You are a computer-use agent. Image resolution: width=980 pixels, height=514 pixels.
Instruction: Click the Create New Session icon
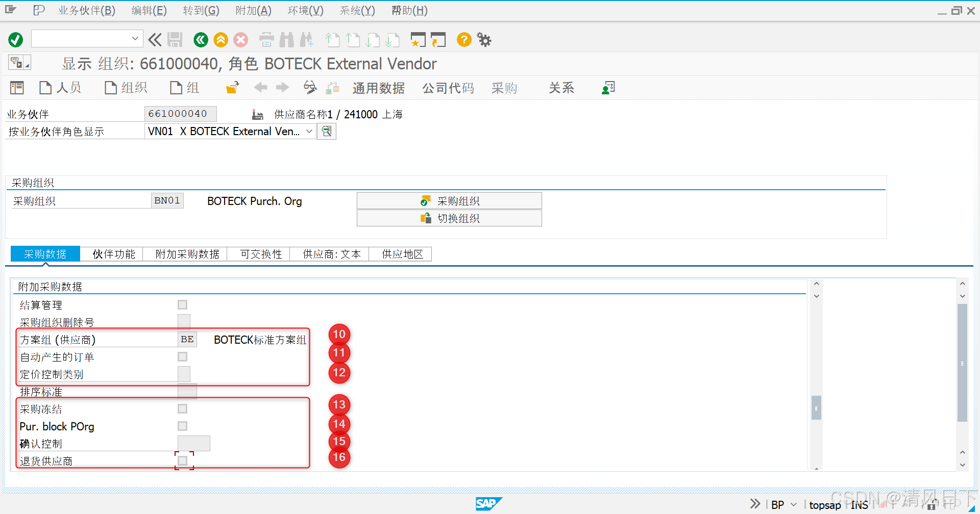pos(418,40)
